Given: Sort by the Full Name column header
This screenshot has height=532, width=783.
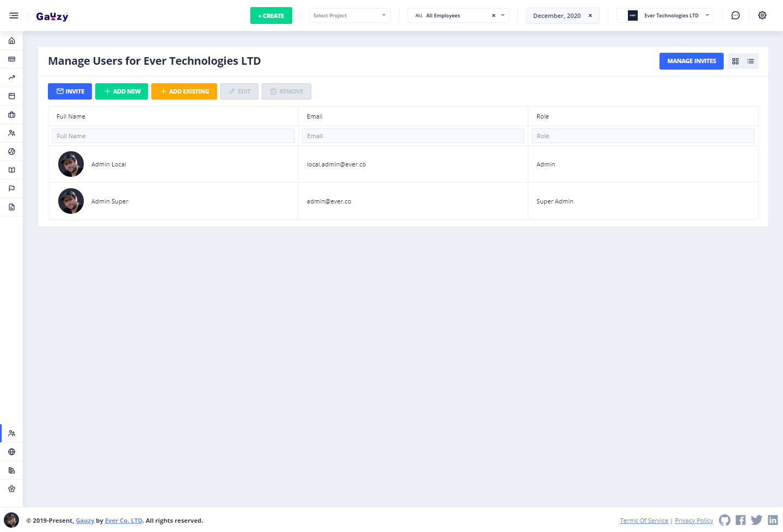Looking at the screenshot, I should (71, 116).
